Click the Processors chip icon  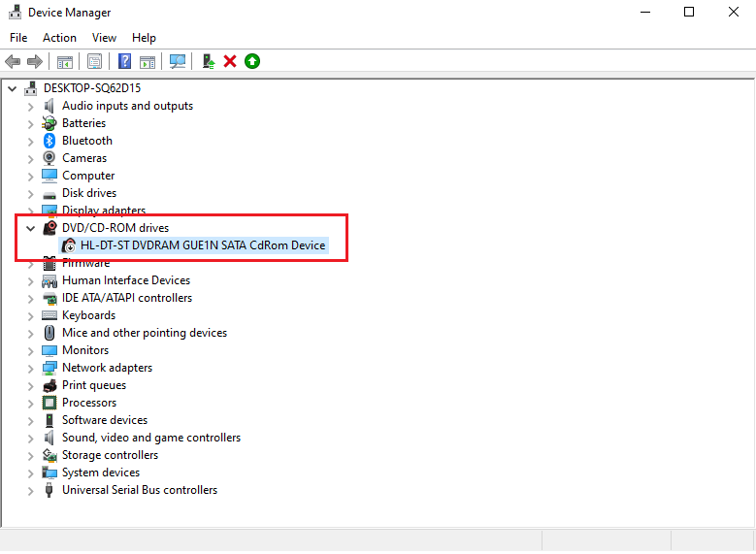click(x=49, y=403)
